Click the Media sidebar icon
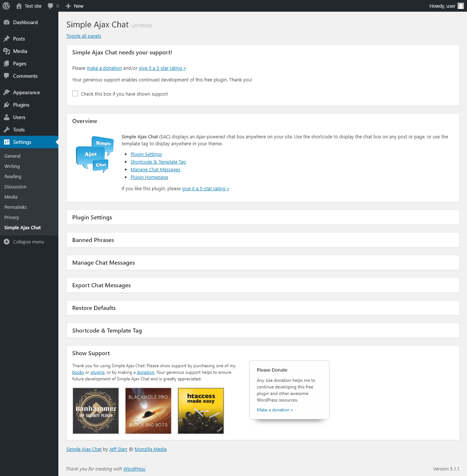The image size is (467, 476). click(7, 51)
